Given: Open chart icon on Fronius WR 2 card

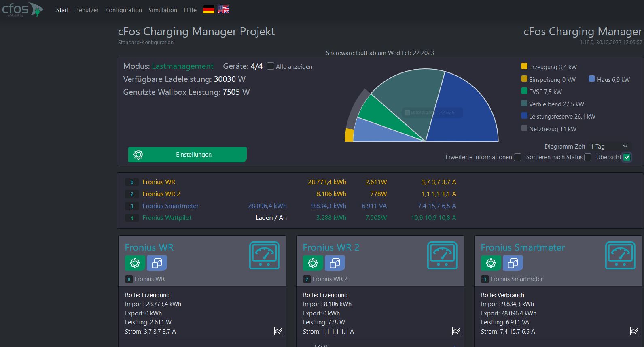Looking at the screenshot, I should pos(456,331).
